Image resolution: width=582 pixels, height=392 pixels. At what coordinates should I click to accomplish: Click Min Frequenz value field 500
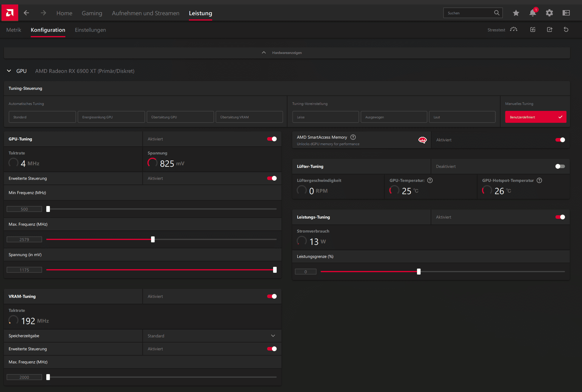[x=24, y=209]
